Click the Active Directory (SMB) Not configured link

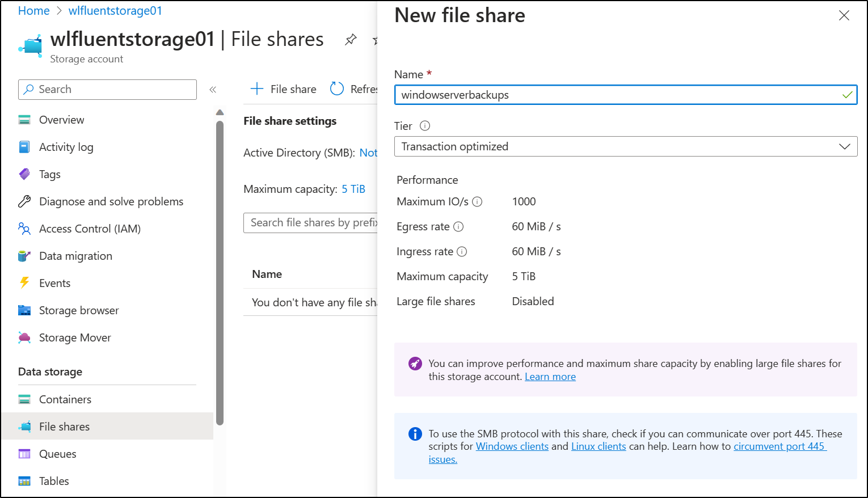pos(368,153)
